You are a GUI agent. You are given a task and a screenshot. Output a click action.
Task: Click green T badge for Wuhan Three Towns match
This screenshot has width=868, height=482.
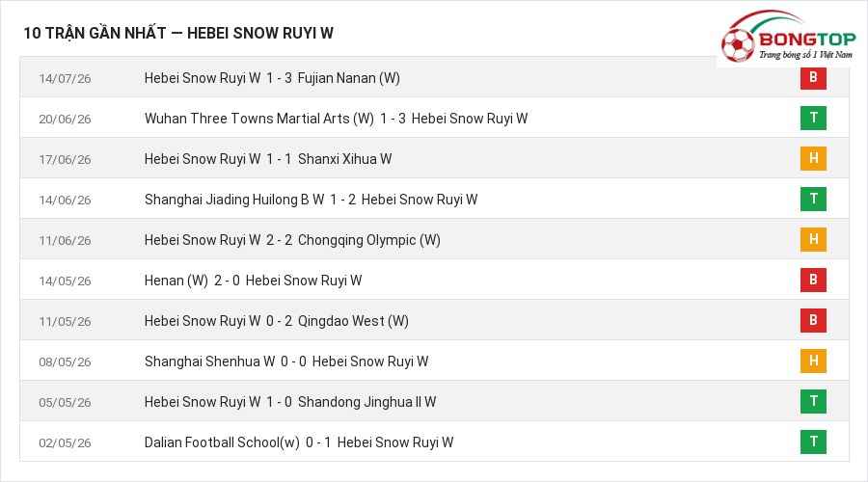813,118
